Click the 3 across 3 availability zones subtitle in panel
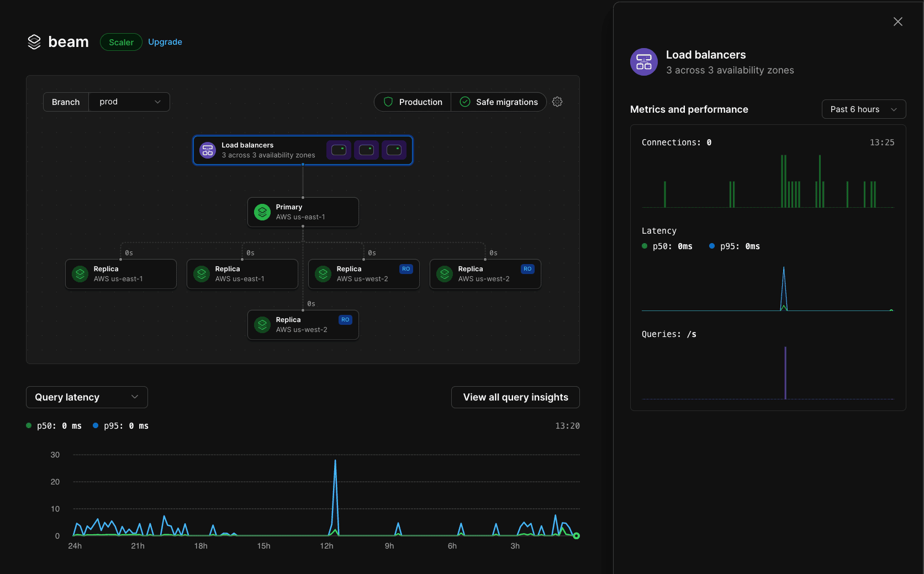 (730, 70)
